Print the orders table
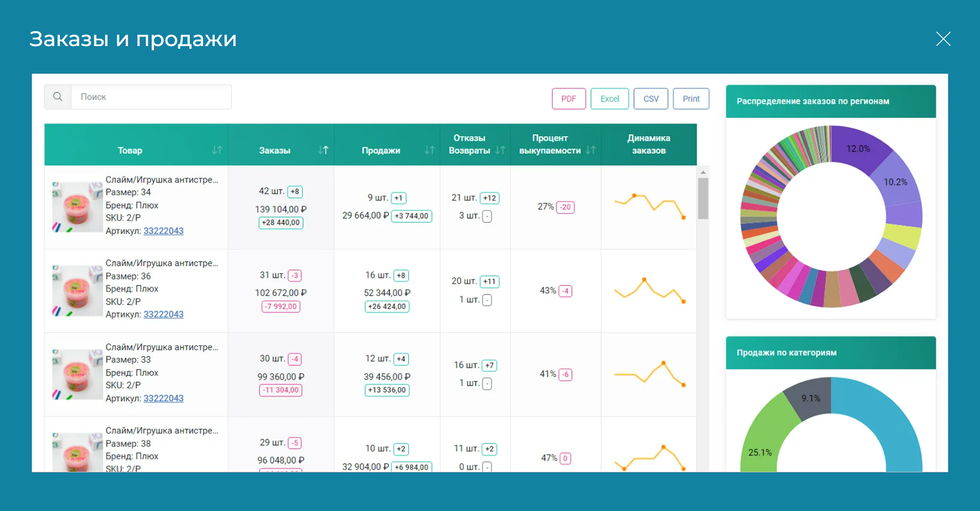The image size is (980, 511). (x=691, y=99)
